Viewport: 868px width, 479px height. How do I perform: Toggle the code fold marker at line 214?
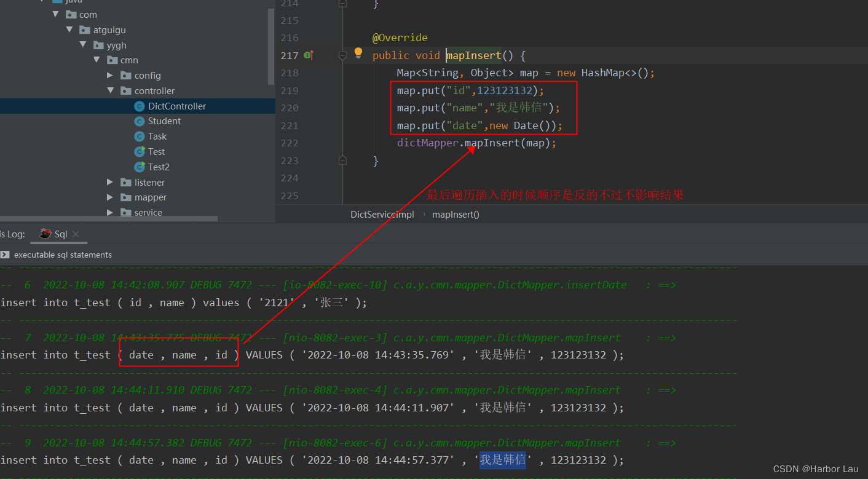[x=342, y=4]
